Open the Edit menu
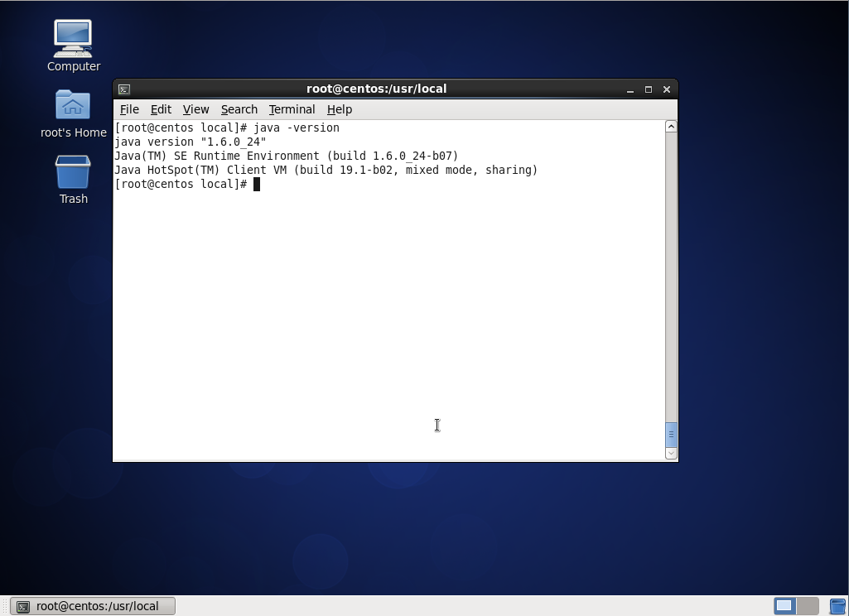This screenshot has height=616, width=849. tap(161, 109)
